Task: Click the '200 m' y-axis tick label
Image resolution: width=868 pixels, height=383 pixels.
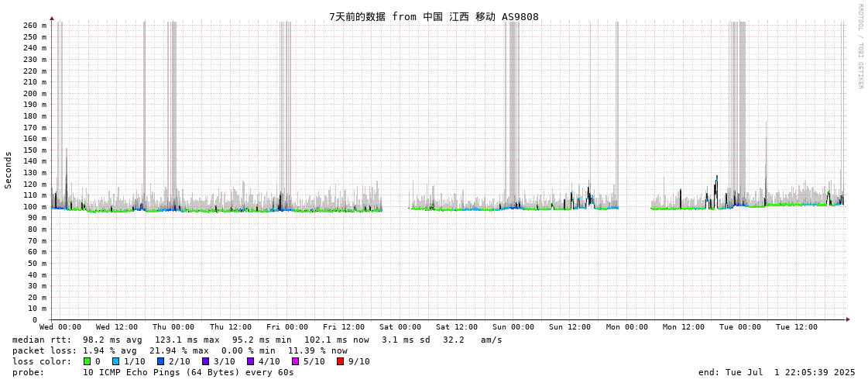Action: point(36,93)
